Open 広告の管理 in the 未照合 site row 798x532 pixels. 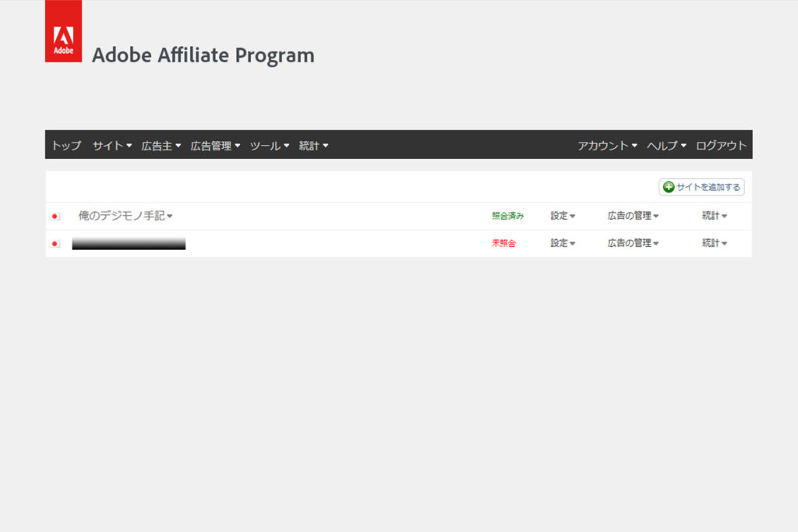(x=633, y=243)
